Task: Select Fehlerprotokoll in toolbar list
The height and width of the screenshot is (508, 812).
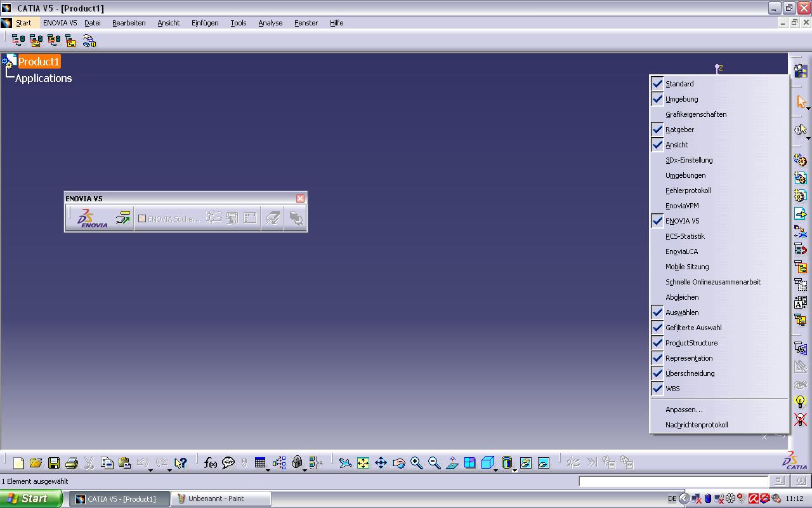Action: [719, 190]
